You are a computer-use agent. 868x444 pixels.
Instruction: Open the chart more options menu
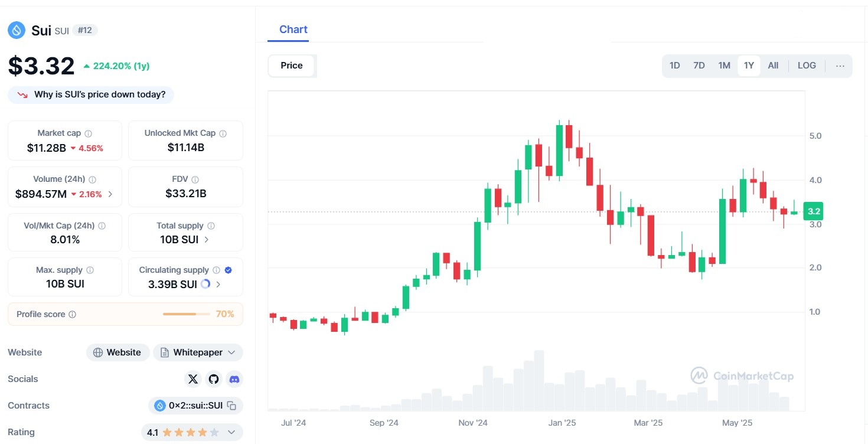pyautogui.click(x=840, y=66)
